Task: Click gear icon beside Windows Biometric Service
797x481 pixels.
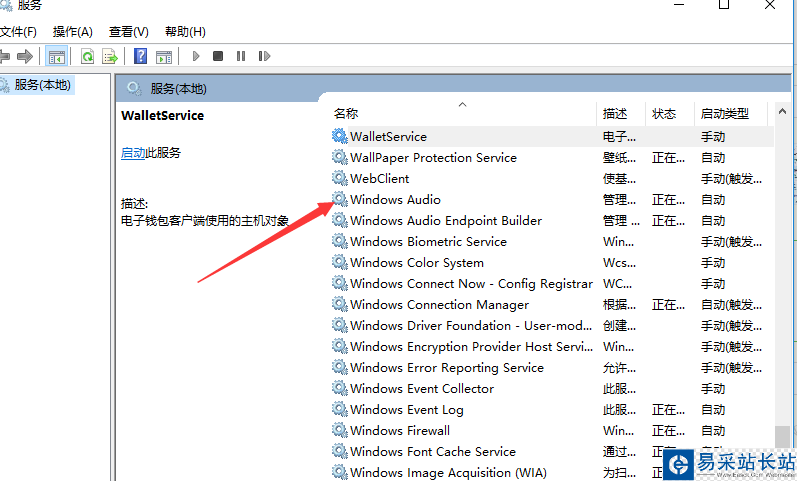Action: [340, 241]
